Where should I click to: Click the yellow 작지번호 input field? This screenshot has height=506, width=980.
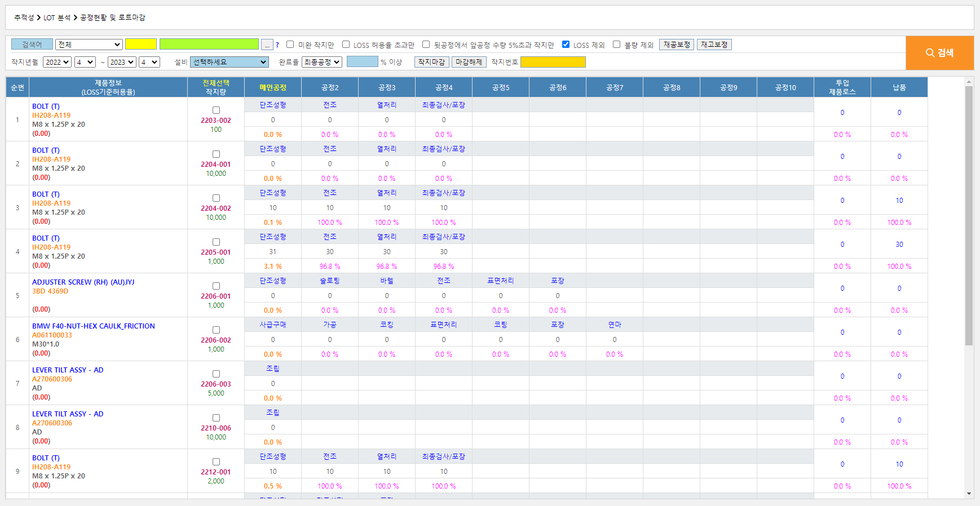[553, 62]
